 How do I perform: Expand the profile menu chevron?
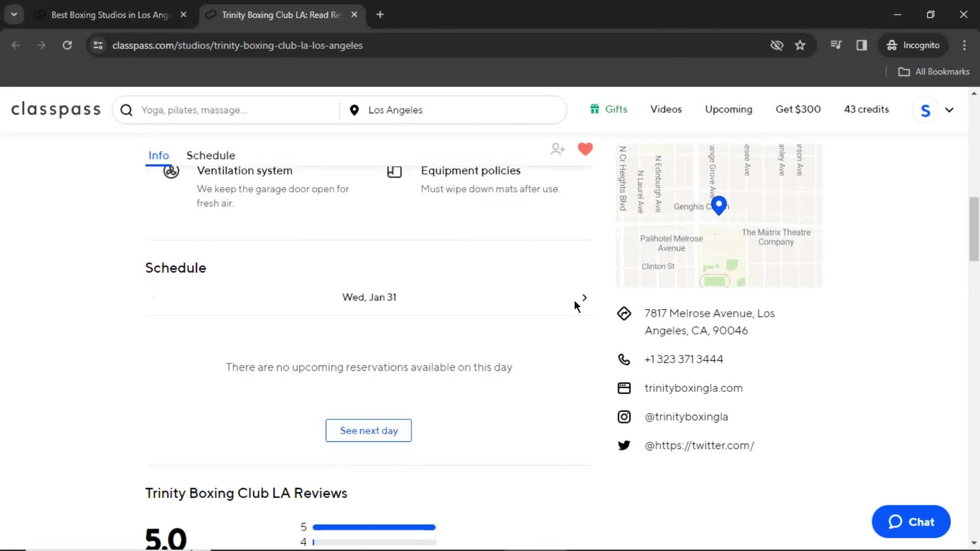coord(949,110)
